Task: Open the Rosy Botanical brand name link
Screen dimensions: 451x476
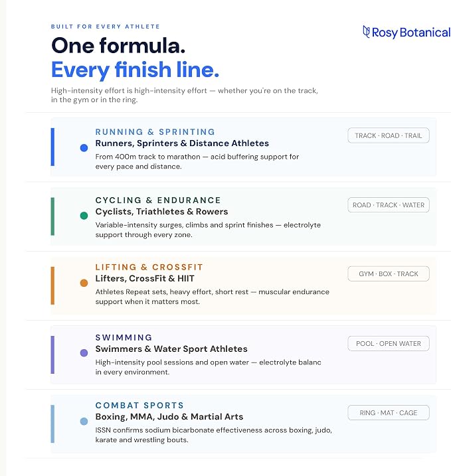Action: tap(411, 33)
